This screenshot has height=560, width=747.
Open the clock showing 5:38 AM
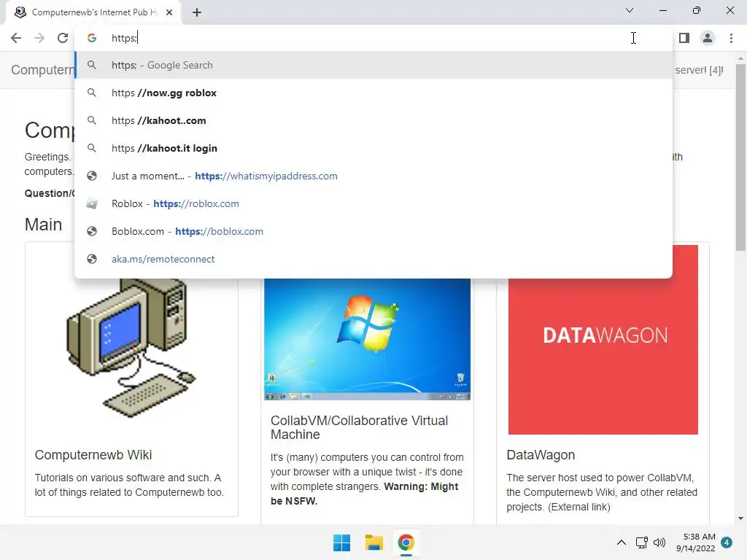(695, 542)
